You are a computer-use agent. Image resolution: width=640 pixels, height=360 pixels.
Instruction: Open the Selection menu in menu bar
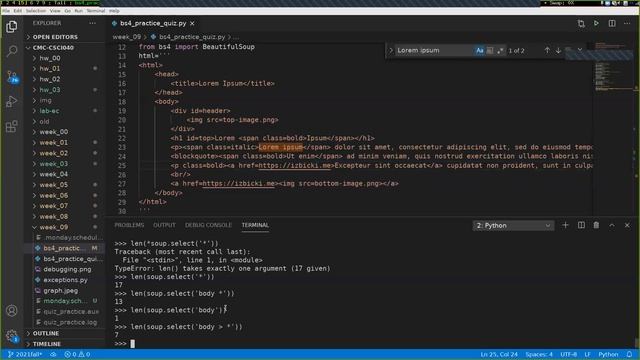[36, 11]
